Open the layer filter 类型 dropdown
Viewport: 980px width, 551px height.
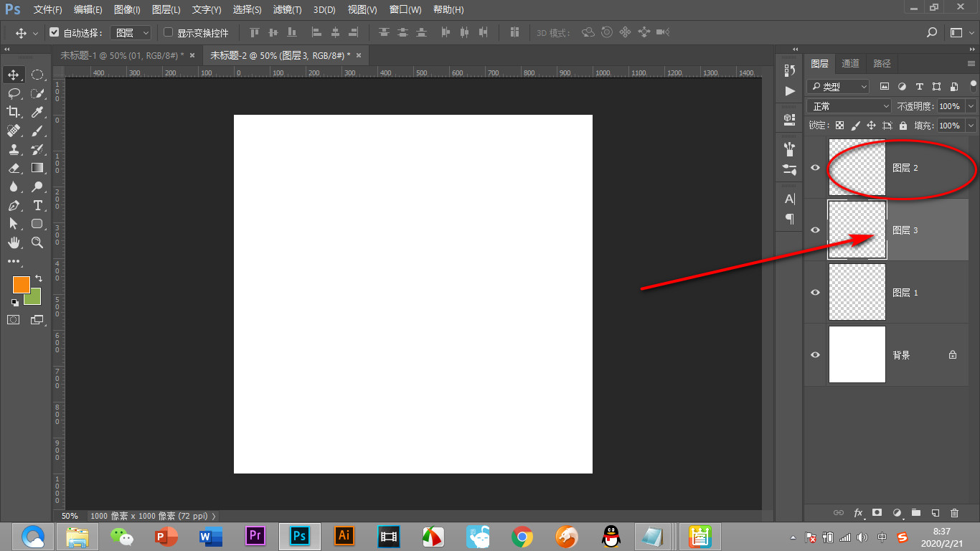838,86
